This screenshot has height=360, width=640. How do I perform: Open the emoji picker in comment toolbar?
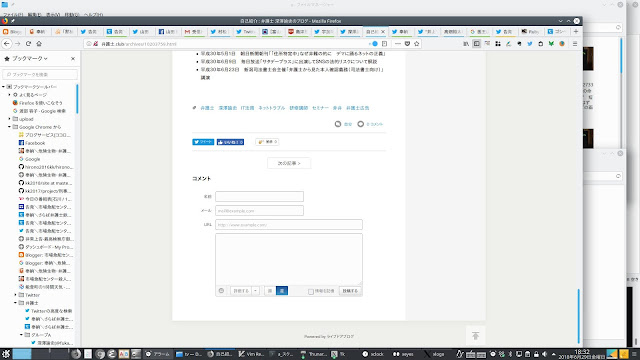221,291
